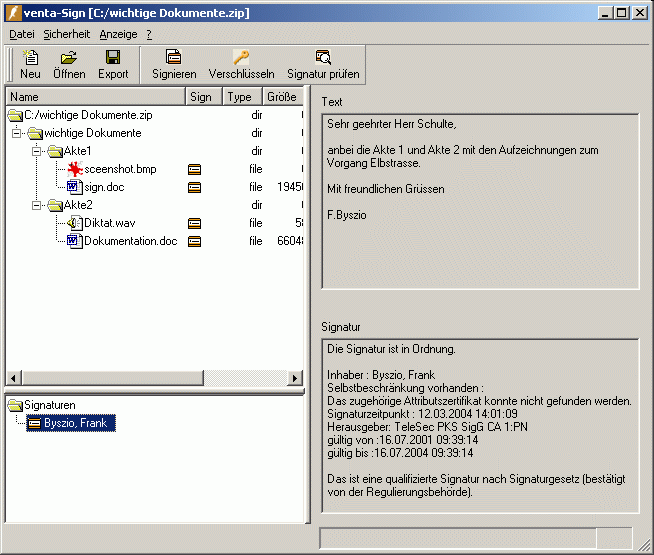Select the Signaturen root node label
This screenshot has height=555, width=654.
pos(50,405)
